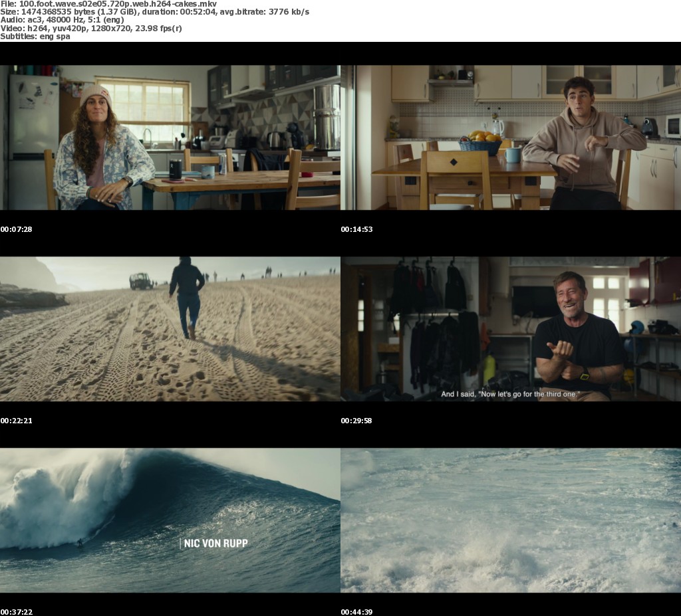Click the 00:29:58 timestamp label

point(356,421)
